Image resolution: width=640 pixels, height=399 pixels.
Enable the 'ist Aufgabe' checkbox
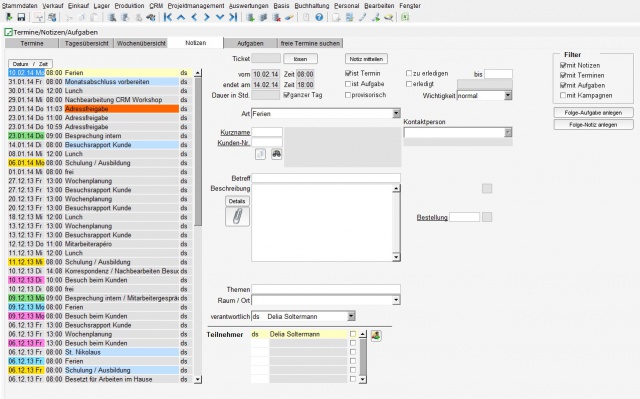[348, 84]
